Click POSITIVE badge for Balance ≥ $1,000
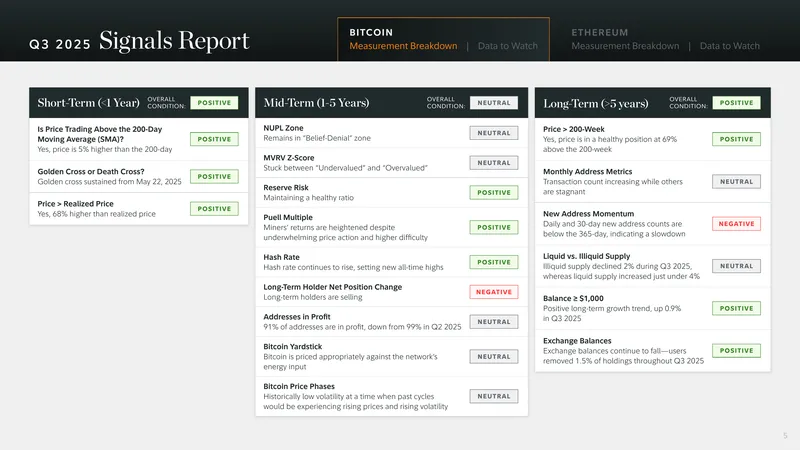This screenshot has width=800, height=450. pos(736,308)
